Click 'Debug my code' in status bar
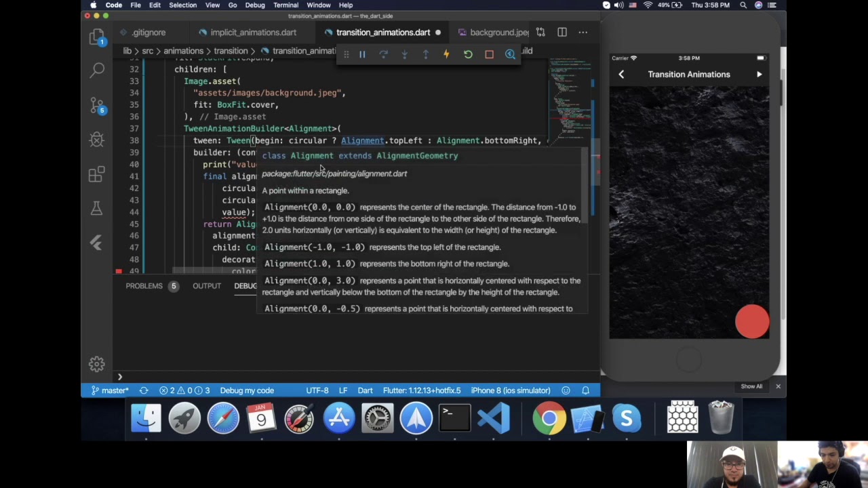Viewport: 868px width, 488px height. 247,390
